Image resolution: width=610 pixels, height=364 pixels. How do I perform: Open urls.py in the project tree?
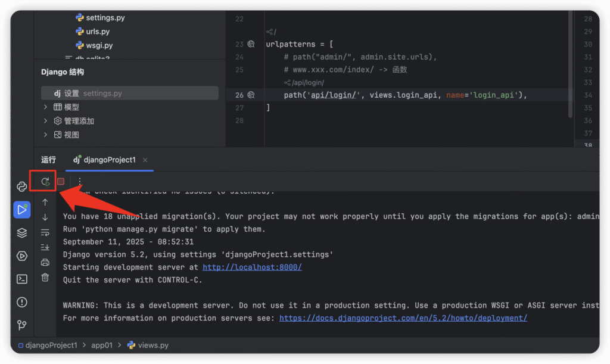98,32
